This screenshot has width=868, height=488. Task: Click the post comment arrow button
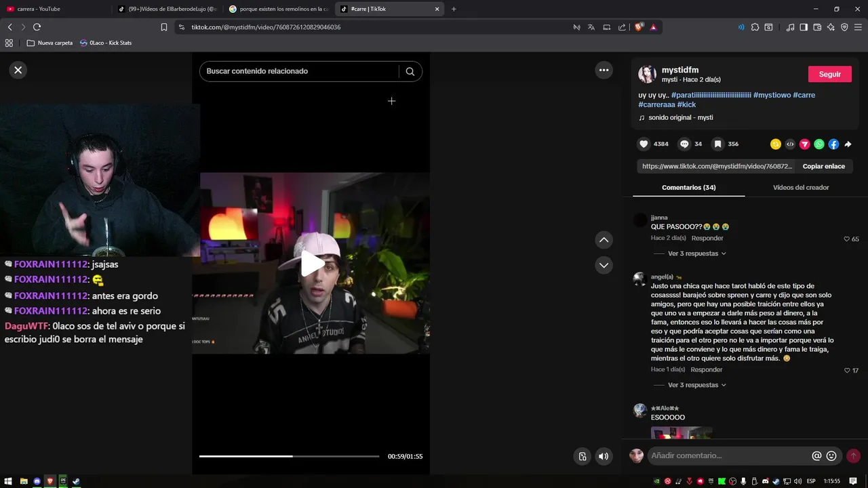pyautogui.click(x=854, y=456)
